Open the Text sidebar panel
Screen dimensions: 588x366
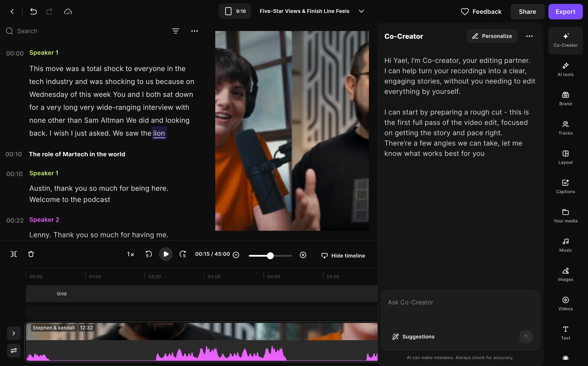coord(565,333)
